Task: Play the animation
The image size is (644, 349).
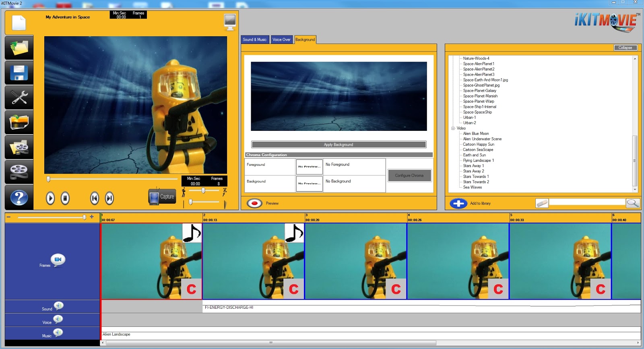Action: tap(50, 198)
